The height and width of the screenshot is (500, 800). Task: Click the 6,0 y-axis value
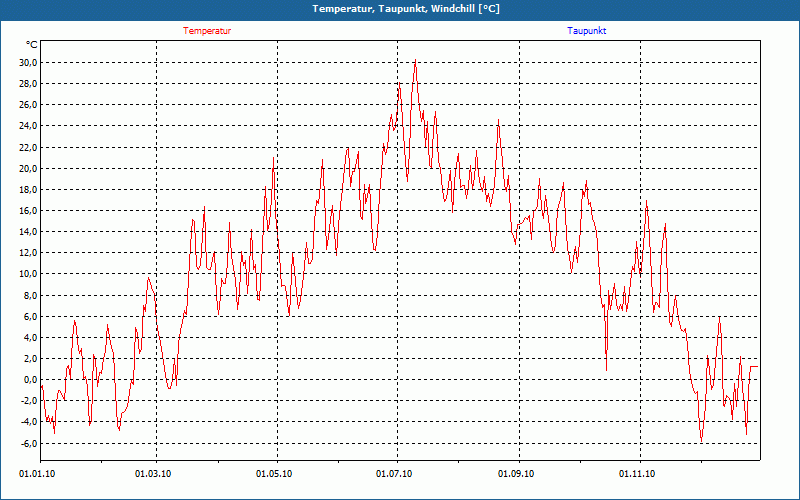coord(30,316)
